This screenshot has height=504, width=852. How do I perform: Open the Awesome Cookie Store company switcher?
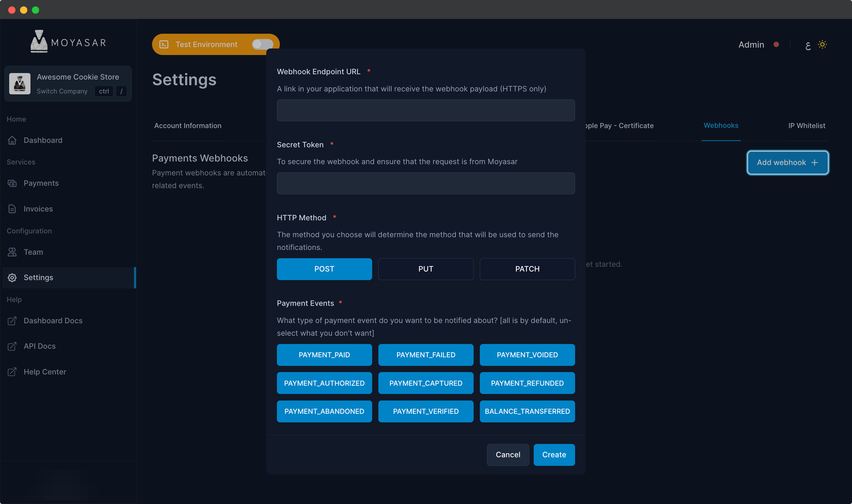pyautogui.click(x=68, y=83)
